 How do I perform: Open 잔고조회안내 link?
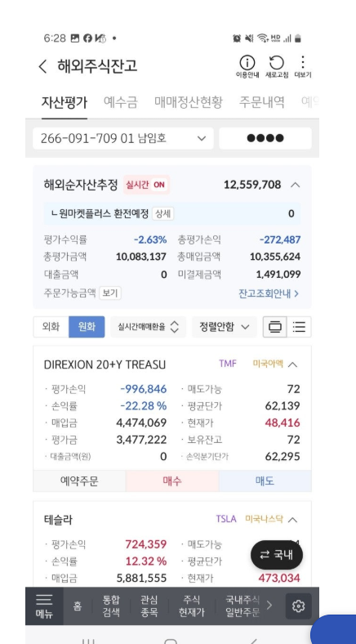269,293
